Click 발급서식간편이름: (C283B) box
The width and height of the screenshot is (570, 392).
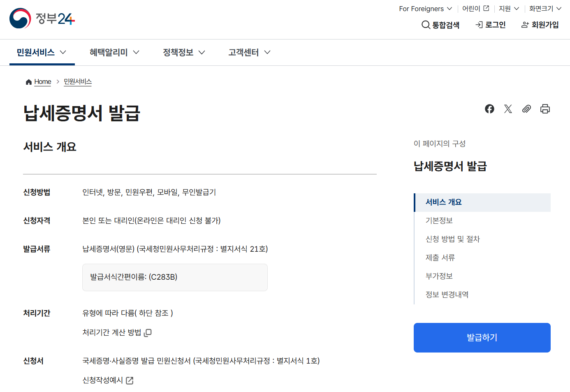pyautogui.click(x=175, y=277)
